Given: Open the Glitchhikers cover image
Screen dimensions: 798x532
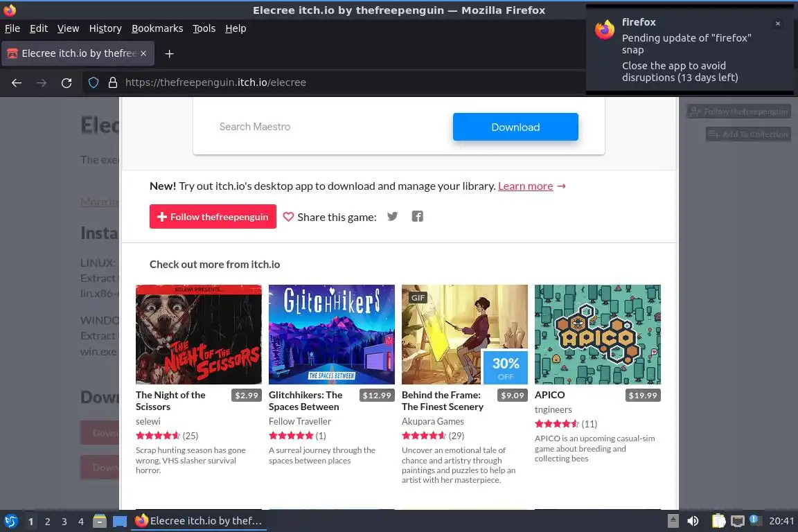Looking at the screenshot, I should pos(331,335).
